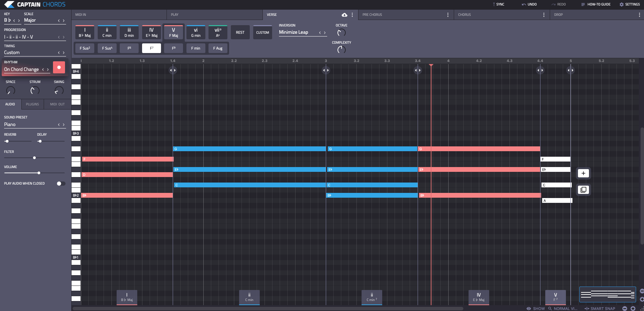
Task: Toggle Smart Snap
Action: coord(600,309)
